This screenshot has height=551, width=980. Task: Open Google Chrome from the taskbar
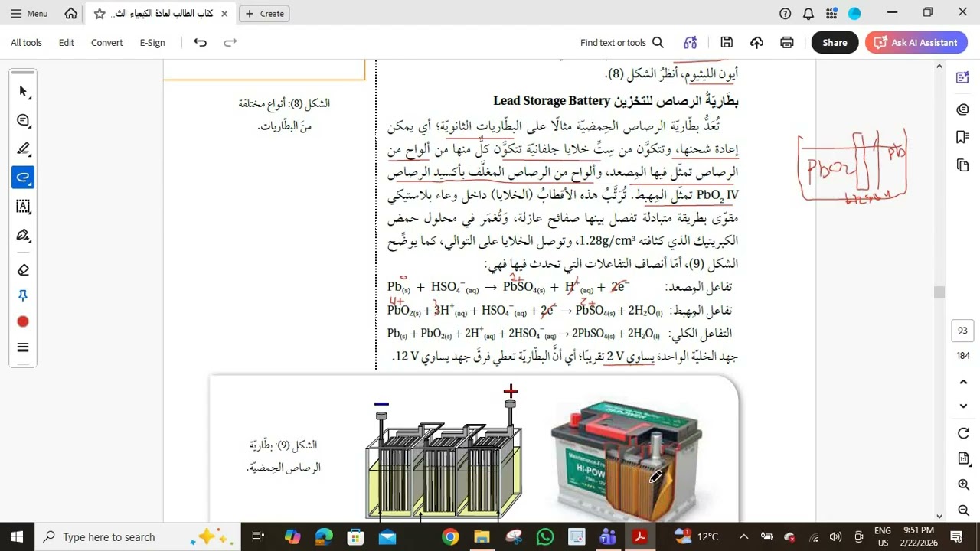450,536
